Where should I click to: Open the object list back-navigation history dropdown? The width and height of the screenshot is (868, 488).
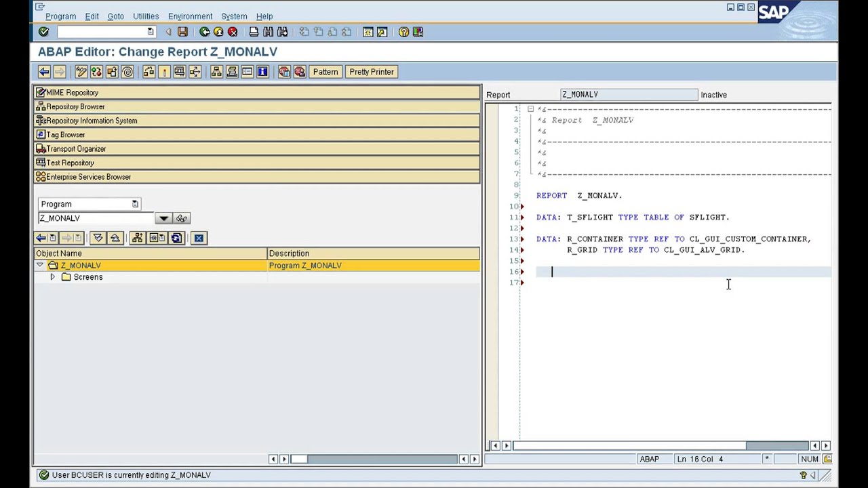click(53, 238)
